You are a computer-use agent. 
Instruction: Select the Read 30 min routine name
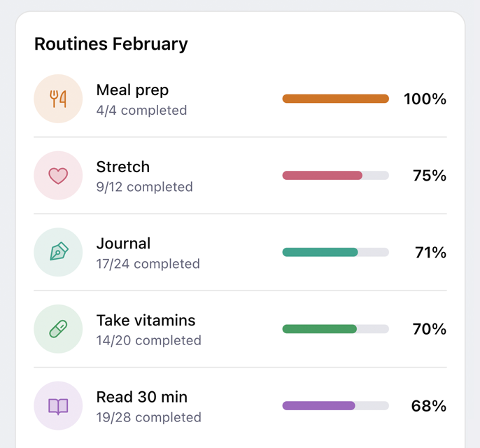tap(141, 397)
